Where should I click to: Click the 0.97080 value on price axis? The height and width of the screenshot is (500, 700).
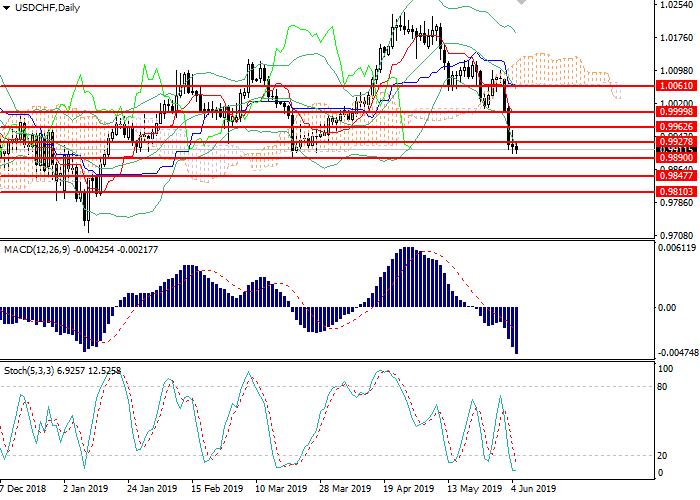point(676,235)
